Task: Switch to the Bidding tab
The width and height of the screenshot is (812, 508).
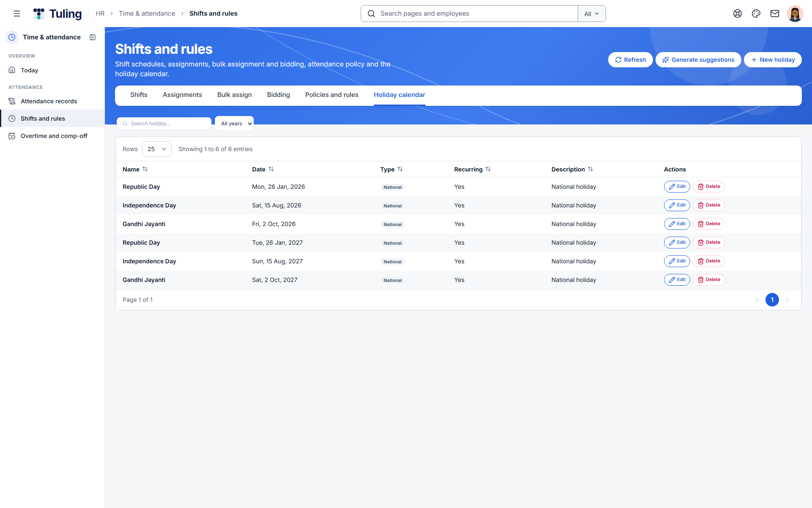Action: click(x=278, y=95)
